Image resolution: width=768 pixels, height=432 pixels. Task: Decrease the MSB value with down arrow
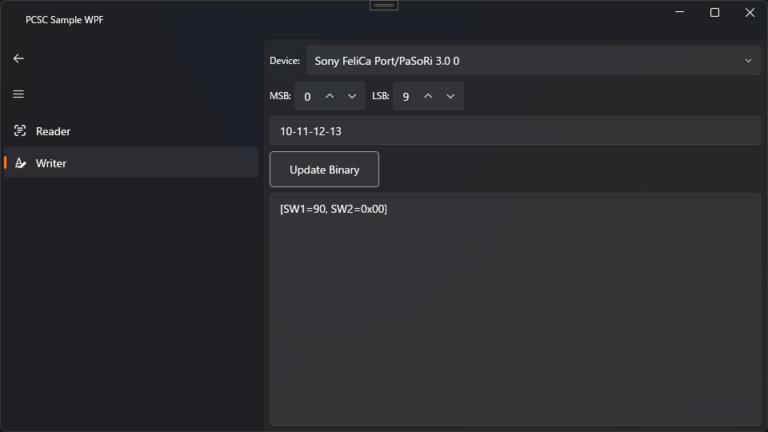[x=351, y=96]
